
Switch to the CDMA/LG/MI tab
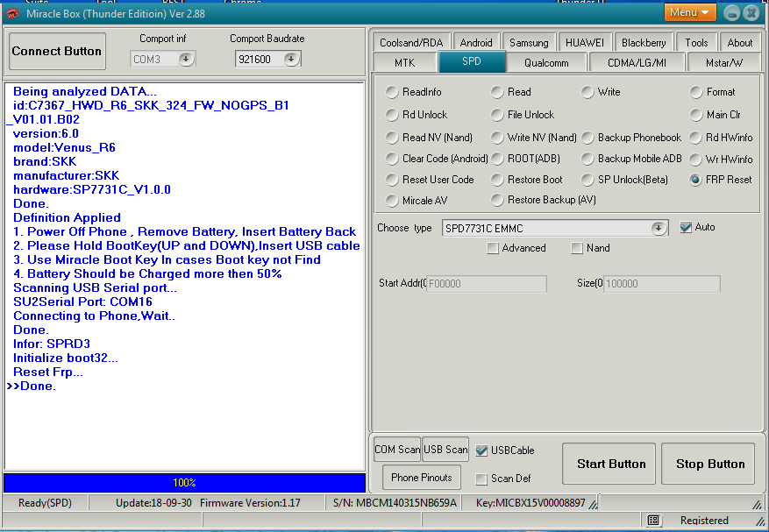tap(637, 62)
